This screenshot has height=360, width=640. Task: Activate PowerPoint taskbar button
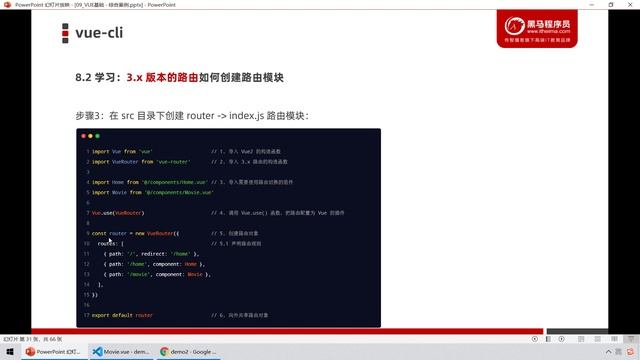tap(53, 352)
